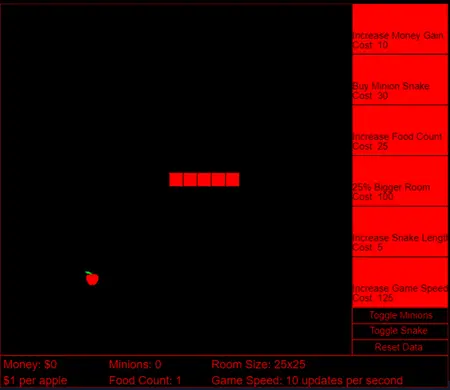The width and height of the screenshot is (450, 390).
Task: Click the Money: $0 status text
Action: point(30,364)
